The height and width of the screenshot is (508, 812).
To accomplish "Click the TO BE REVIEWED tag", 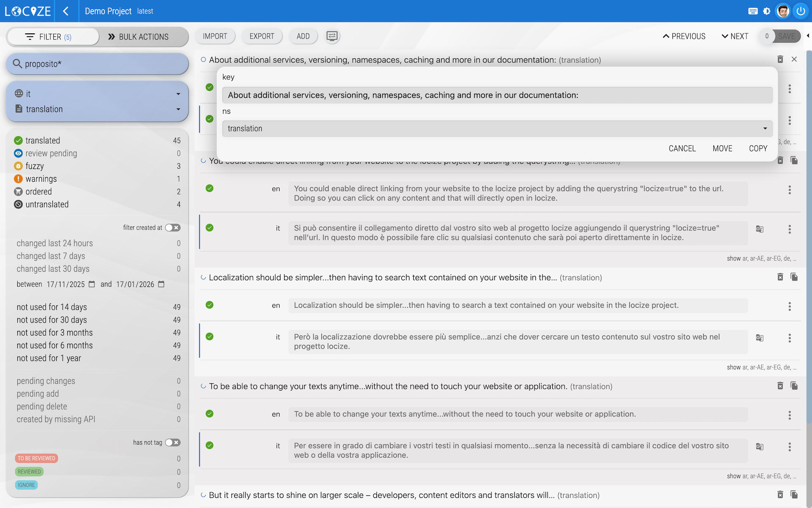I will [x=36, y=459].
